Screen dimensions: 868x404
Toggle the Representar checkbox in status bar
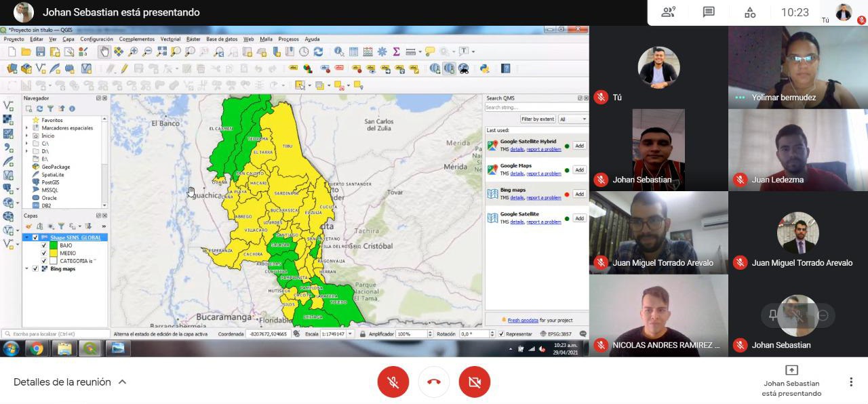point(502,334)
